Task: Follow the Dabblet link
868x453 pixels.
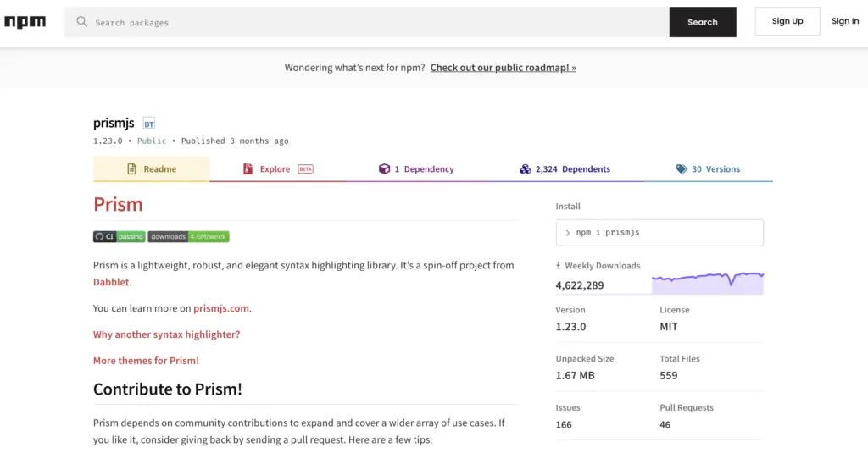Action: (111, 281)
